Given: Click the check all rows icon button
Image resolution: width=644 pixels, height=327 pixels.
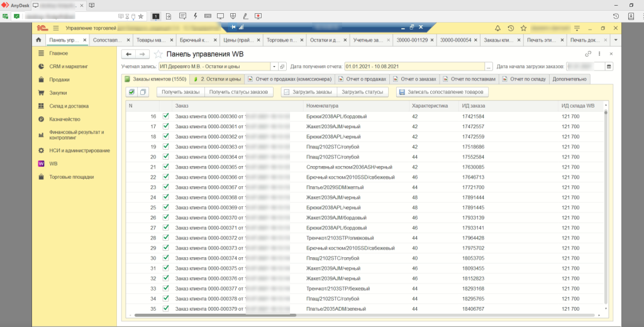Looking at the screenshot, I should (131, 92).
